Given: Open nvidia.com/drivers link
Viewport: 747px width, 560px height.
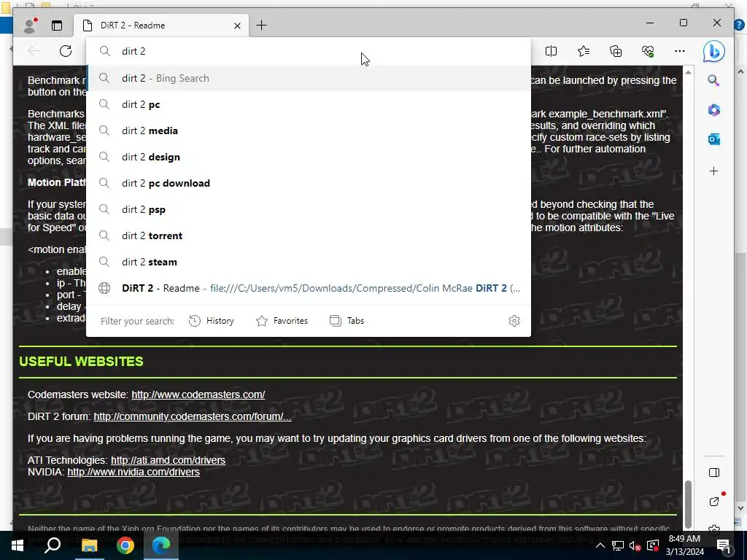Looking at the screenshot, I should (133, 472).
